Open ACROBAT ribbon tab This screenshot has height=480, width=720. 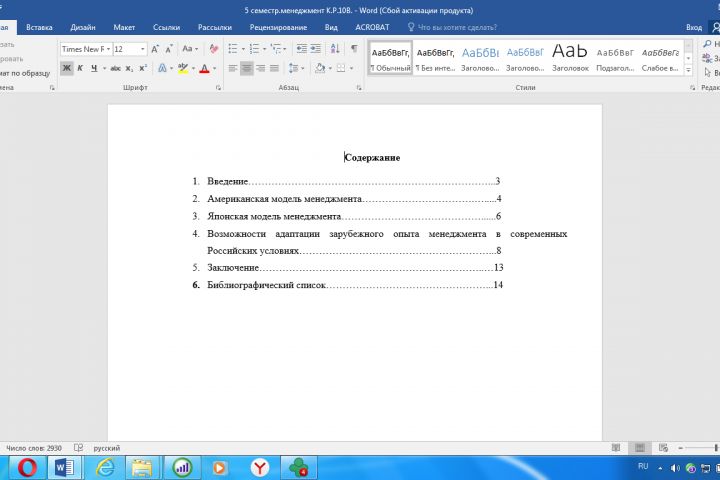[x=372, y=27]
